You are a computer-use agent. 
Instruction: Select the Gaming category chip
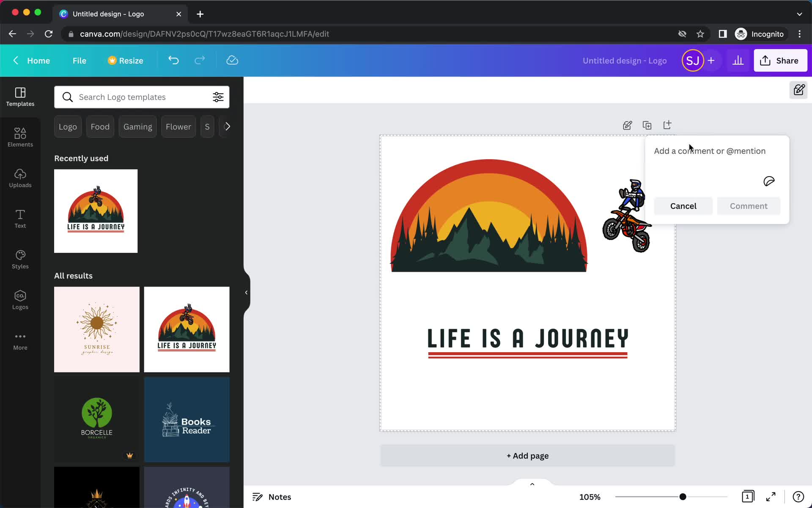pyautogui.click(x=138, y=127)
